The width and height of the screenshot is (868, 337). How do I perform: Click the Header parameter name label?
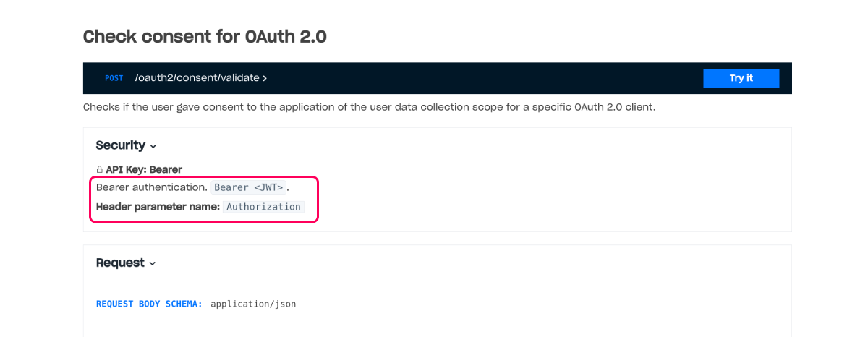(157, 206)
